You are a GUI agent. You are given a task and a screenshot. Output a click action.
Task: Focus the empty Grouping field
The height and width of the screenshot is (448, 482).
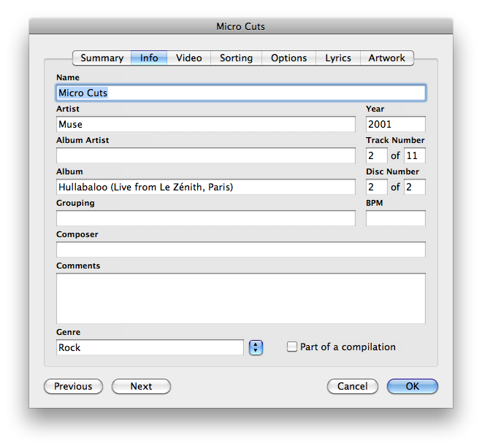pyautogui.click(x=206, y=218)
